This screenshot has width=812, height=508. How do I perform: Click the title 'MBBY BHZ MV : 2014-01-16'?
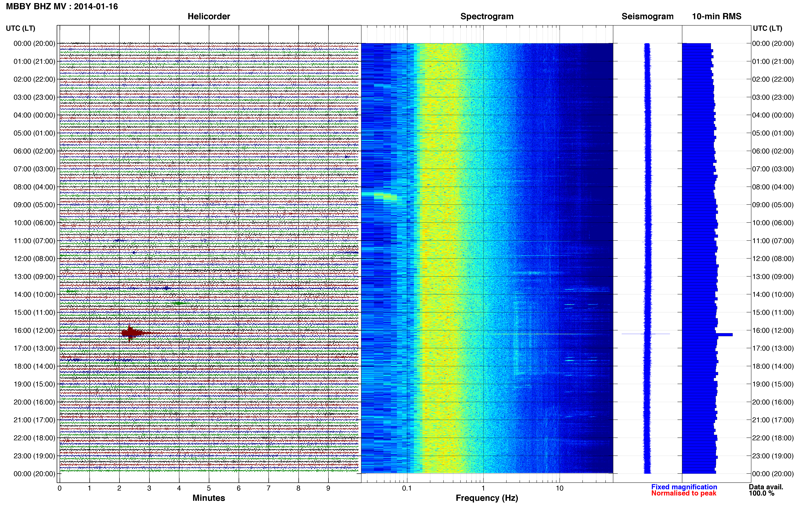pyautogui.click(x=62, y=6)
